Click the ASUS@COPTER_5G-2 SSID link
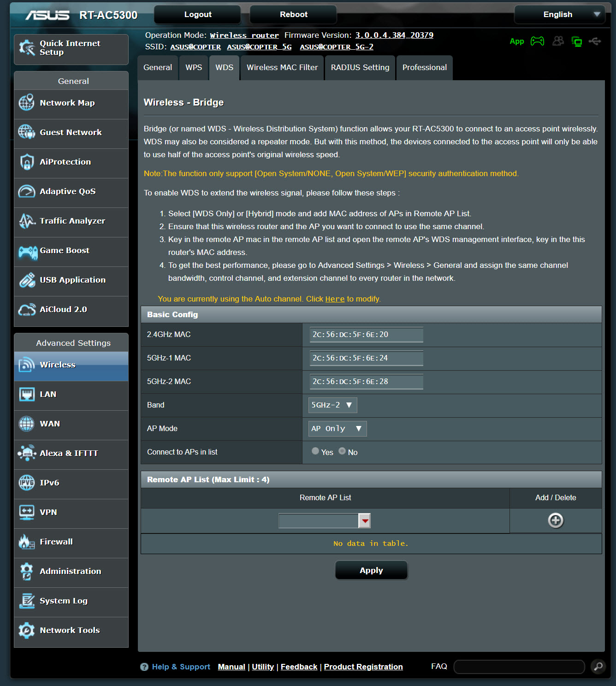The image size is (616, 686). (337, 47)
